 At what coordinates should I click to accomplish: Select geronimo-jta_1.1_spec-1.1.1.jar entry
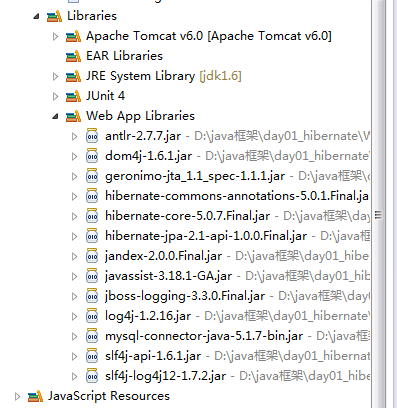tap(195, 176)
